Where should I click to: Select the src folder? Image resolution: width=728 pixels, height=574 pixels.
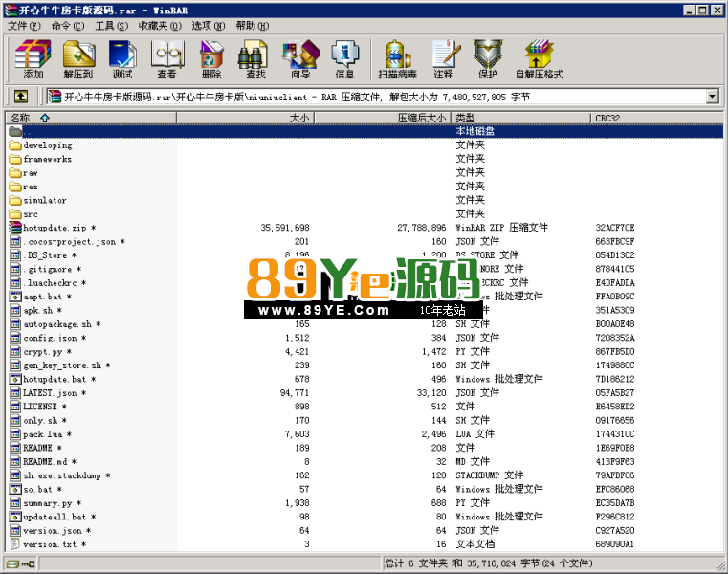click(x=24, y=214)
